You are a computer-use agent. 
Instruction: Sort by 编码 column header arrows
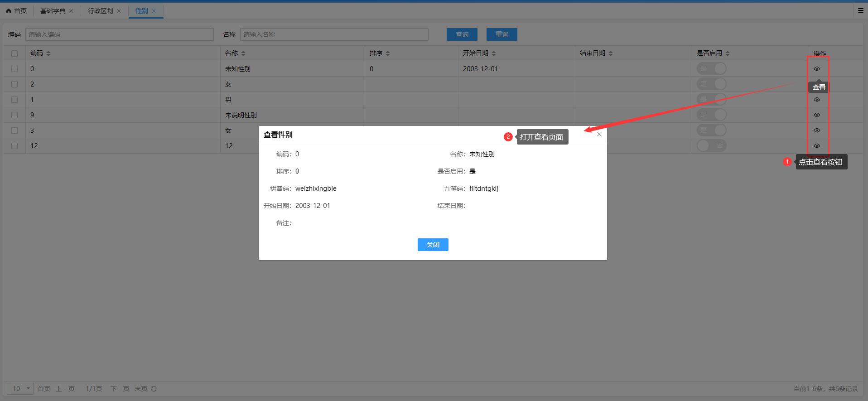pos(48,53)
